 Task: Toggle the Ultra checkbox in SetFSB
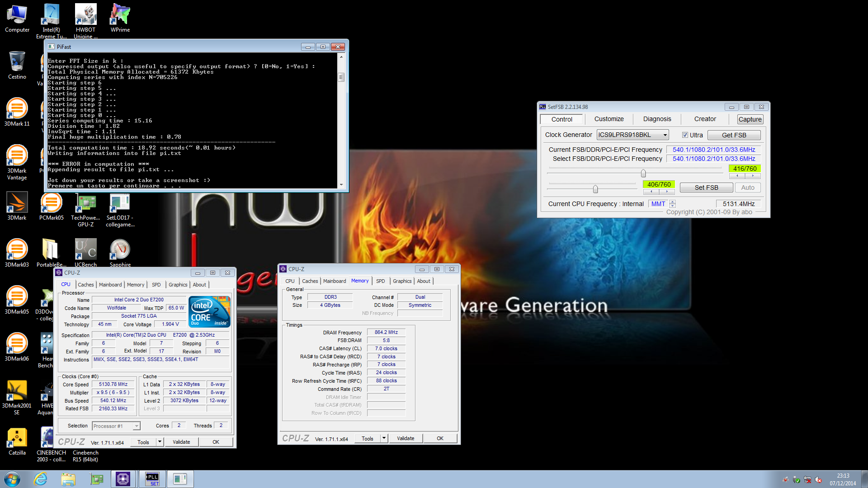pos(685,135)
